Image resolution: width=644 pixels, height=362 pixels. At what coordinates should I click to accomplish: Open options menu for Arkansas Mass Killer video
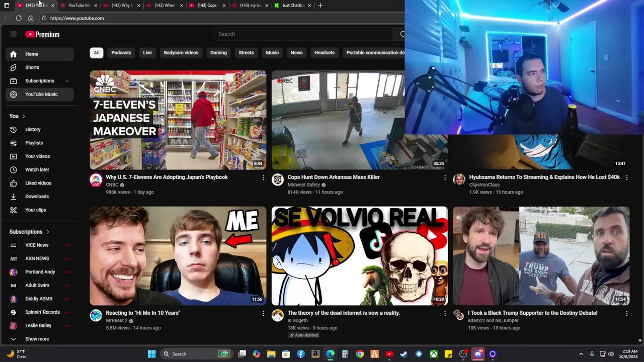(x=445, y=177)
